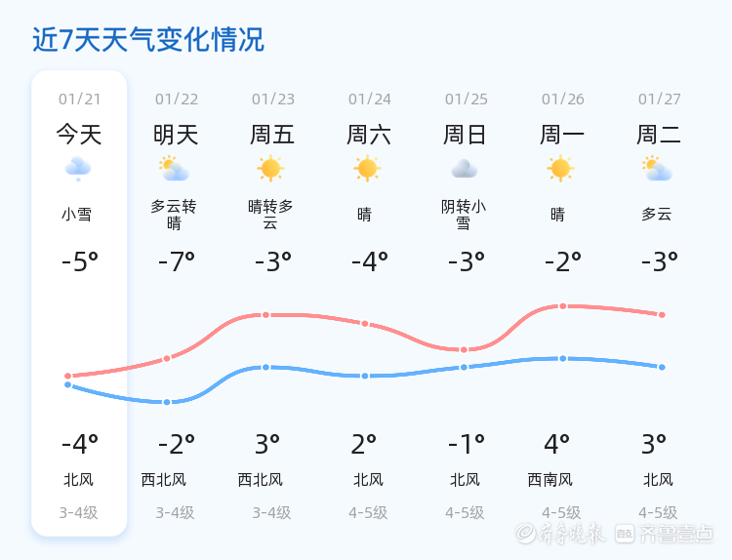This screenshot has height=560, width=732.
Task: Click the red high-temperature point for 周一
Action: pos(563,306)
